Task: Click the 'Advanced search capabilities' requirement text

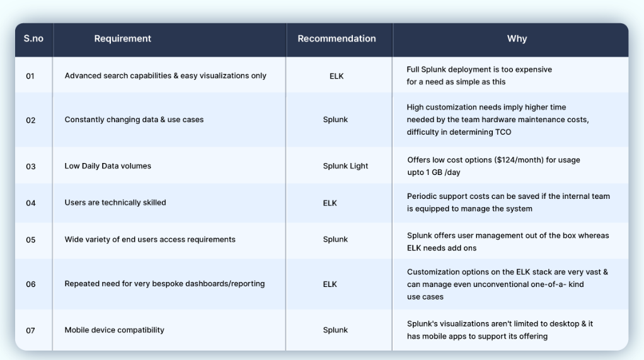Action: pyautogui.click(x=165, y=76)
